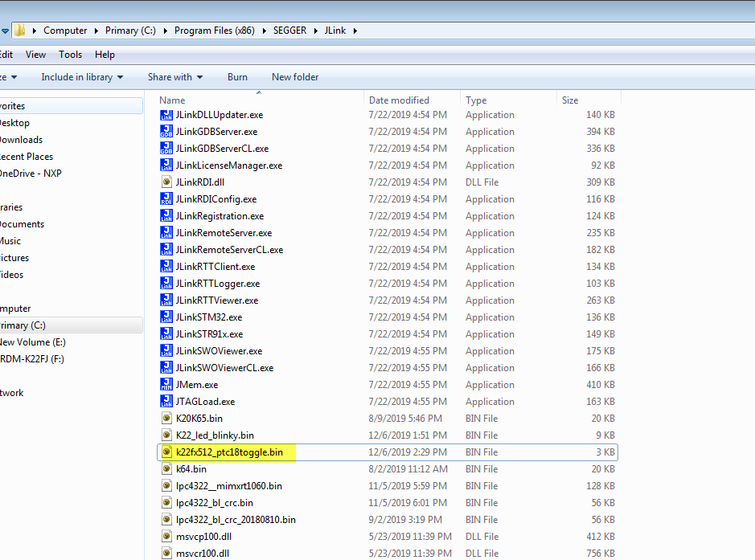
Task: Open the RDM-K22FJ (F:) drive
Action: (32, 359)
